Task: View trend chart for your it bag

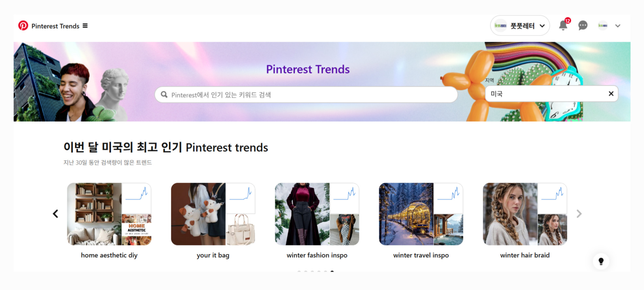Action: (x=240, y=198)
